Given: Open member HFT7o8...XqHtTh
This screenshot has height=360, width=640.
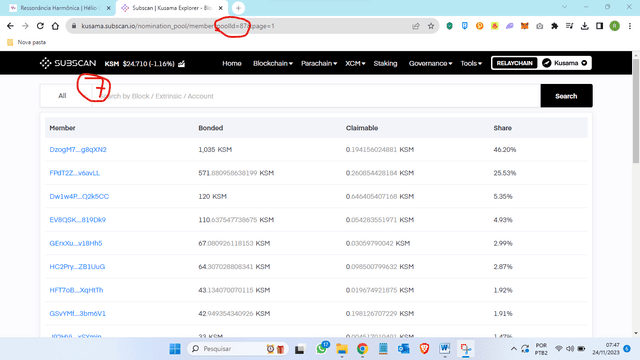Looking at the screenshot, I should tap(76, 290).
